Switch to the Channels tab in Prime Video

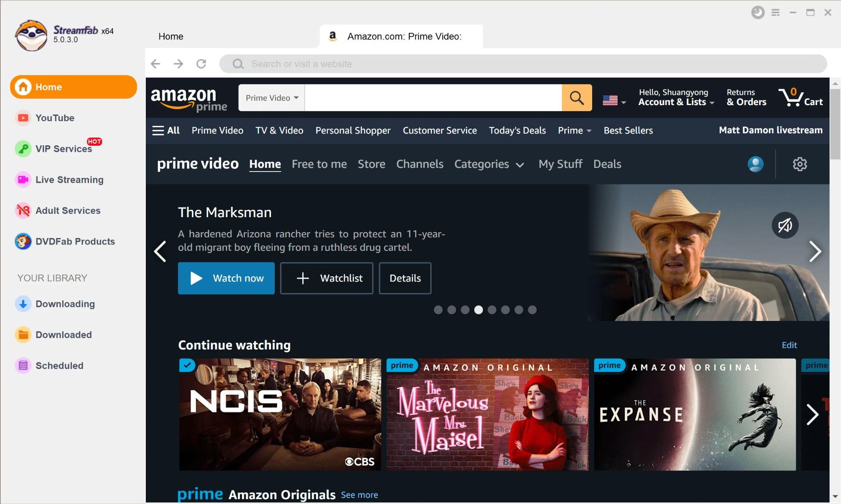(x=420, y=163)
